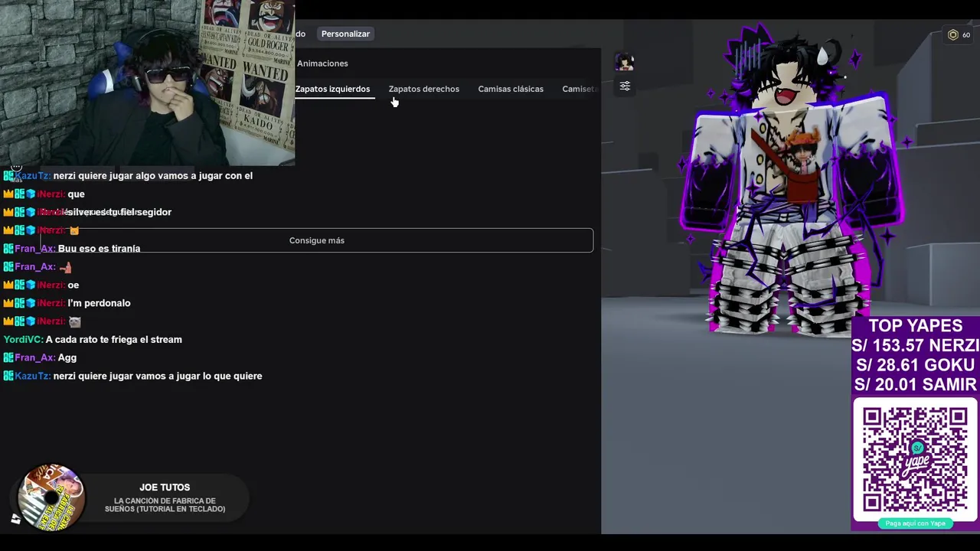
Task: Click the 3D avatar character preview
Action: coord(789,184)
